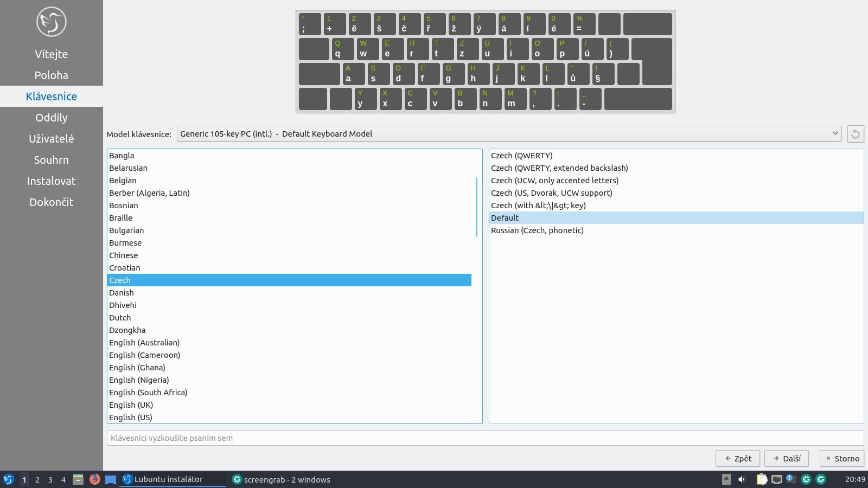This screenshot has height=488, width=868.
Task: Select the English (Australian) layout
Action: 289,343
